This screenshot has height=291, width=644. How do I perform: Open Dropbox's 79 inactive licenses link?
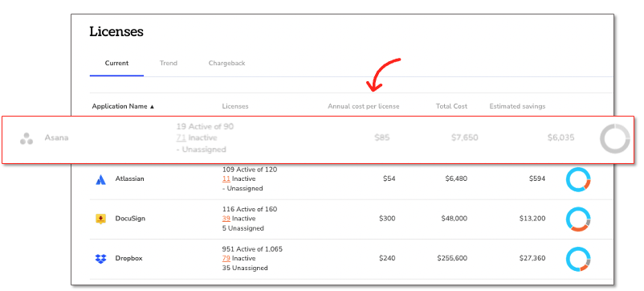click(x=226, y=259)
